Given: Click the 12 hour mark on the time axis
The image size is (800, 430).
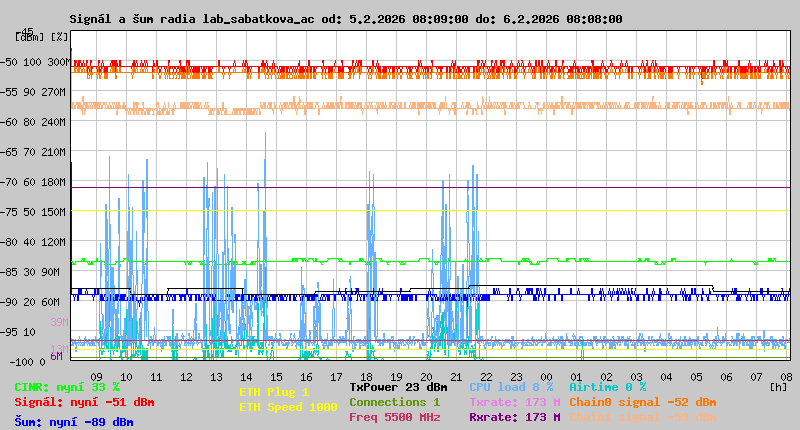Looking at the screenshot, I should coord(186,375).
